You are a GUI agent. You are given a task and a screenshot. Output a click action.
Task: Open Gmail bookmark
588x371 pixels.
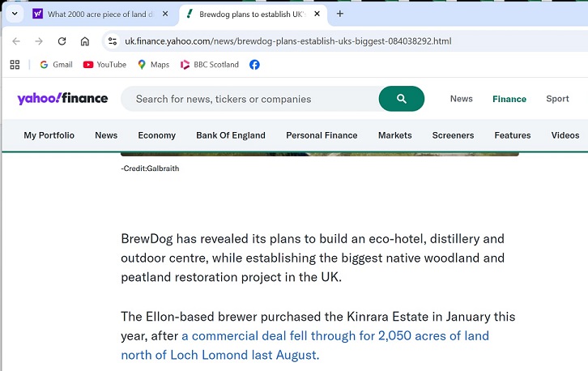pyautogui.click(x=55, y=65)
